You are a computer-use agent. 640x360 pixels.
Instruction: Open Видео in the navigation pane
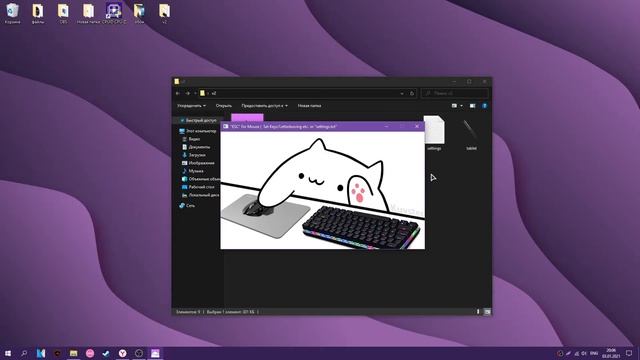(x=191, y=139)
